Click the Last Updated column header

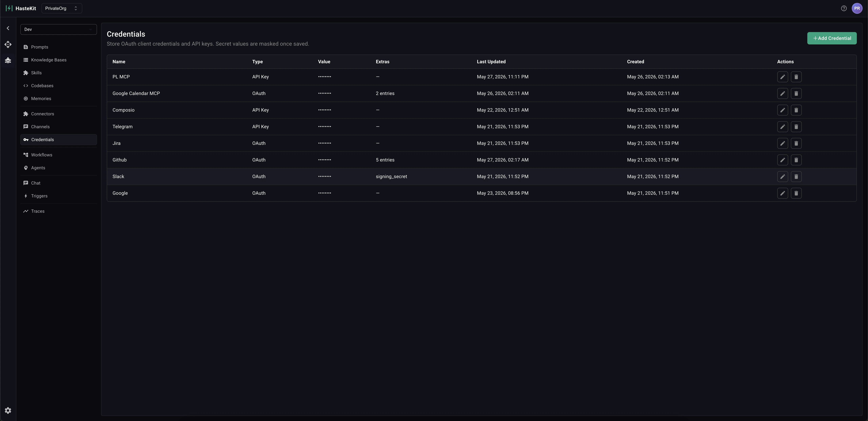point(491,62)
